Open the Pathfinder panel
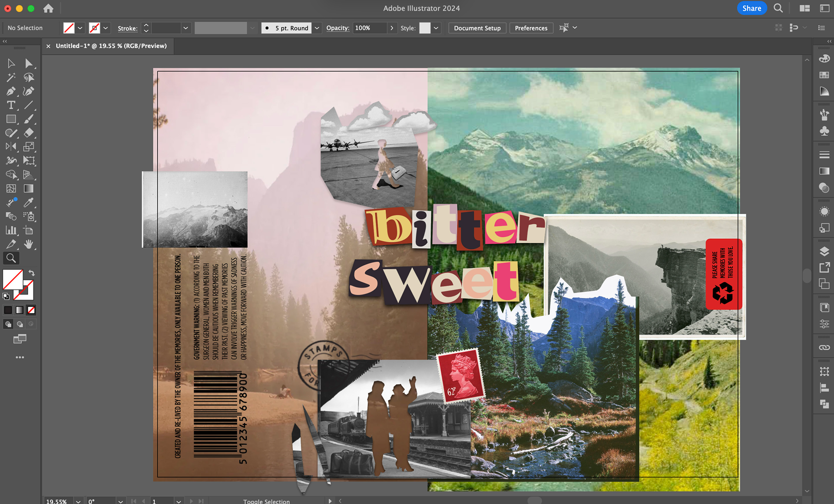The image size is (834, 504). 824,404
